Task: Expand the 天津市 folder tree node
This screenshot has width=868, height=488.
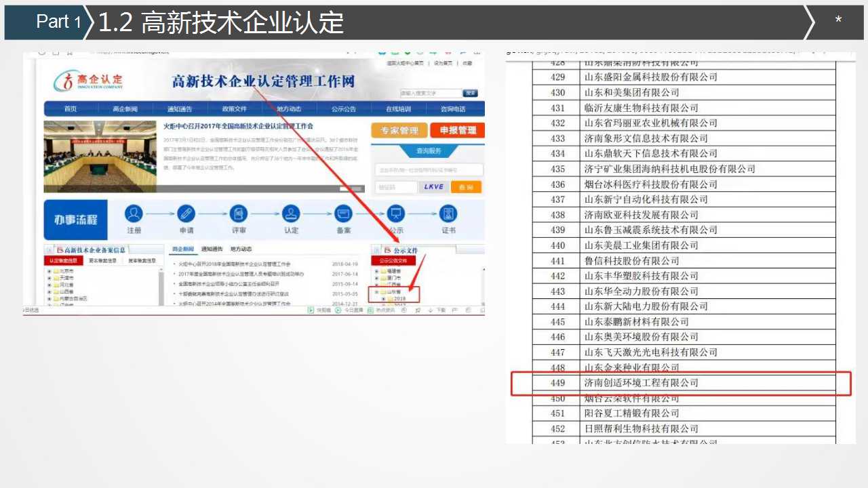Action: (x=50, y=278)
